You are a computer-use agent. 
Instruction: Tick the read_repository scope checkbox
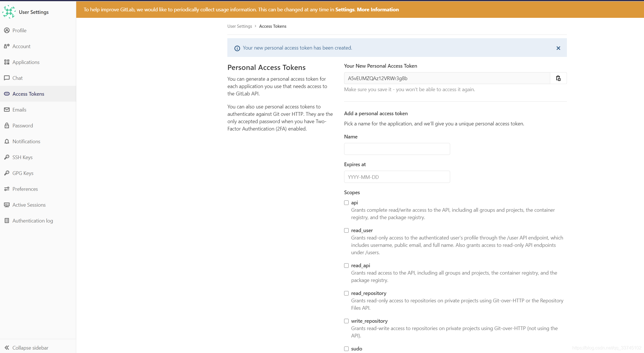346,293
